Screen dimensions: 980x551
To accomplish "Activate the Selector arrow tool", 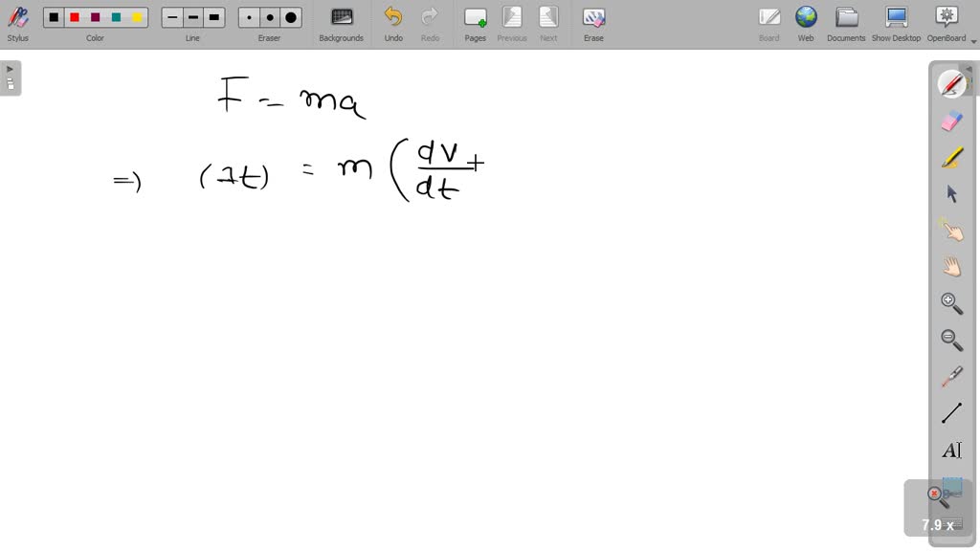I will [950, 192].
